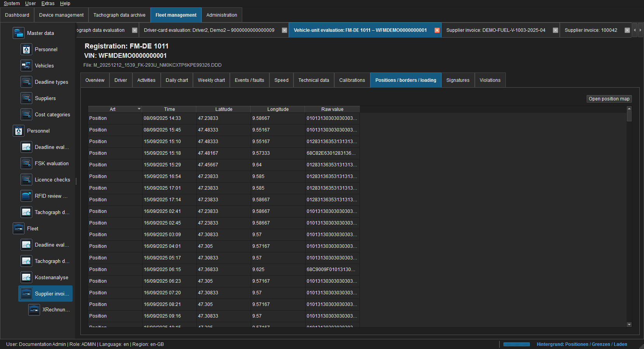Open the Kostenanalyse chart icon
The image size is (644, 349).
26,277
